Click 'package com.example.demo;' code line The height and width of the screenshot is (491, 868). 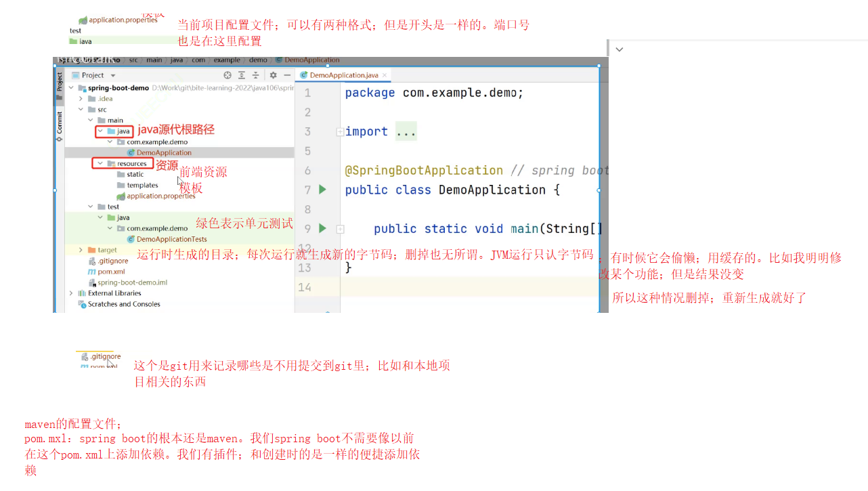434,93
